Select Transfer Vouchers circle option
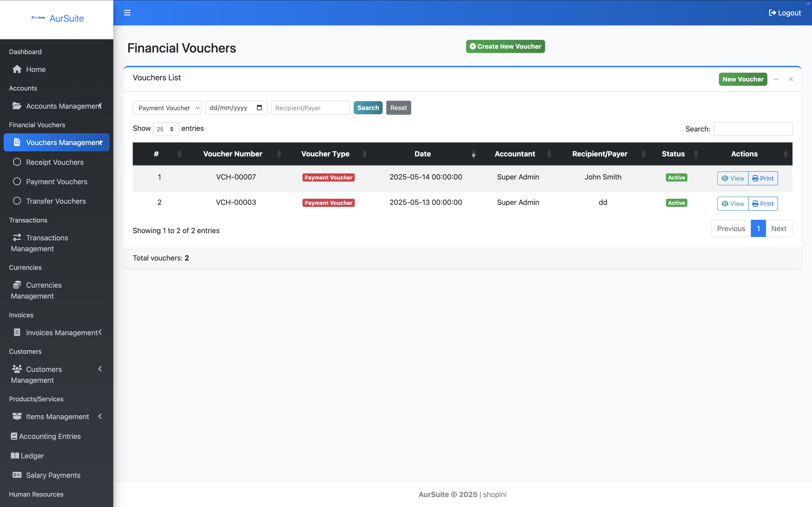 pyautogui.click(x=17, y=201)
